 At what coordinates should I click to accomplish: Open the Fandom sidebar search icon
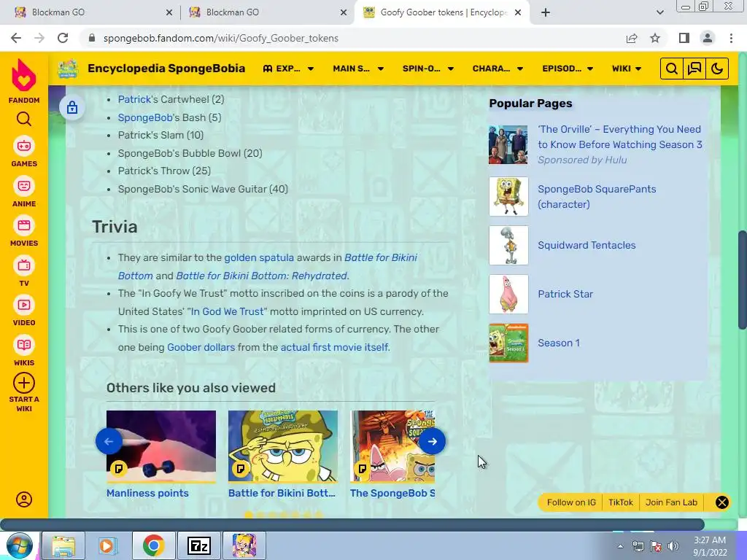[x=24, y=119]
